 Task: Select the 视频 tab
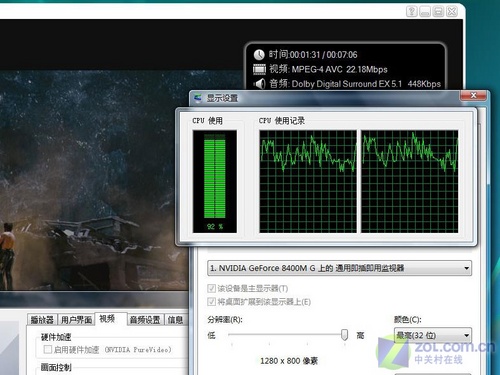[x=110, y=319]
